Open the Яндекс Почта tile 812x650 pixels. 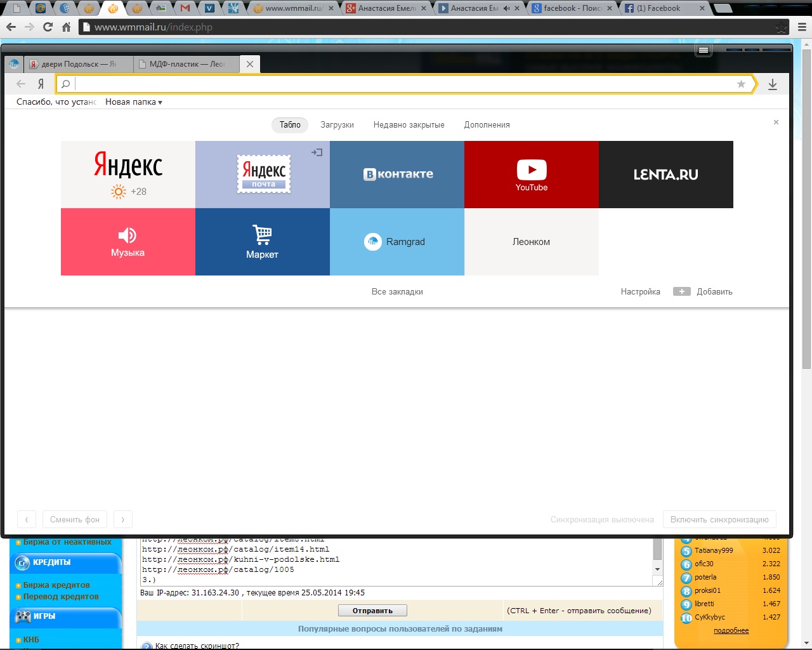tap(263, 175)
